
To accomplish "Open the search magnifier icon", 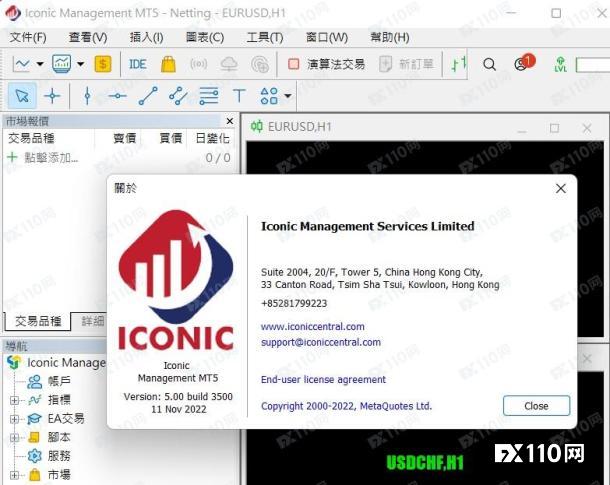I will click(489, 64).
